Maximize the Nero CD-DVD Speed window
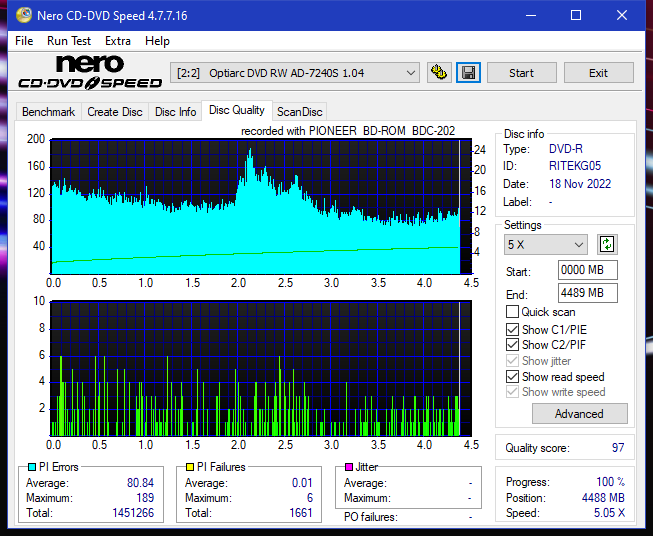The image size is (653, 536). tap(576, 15)
